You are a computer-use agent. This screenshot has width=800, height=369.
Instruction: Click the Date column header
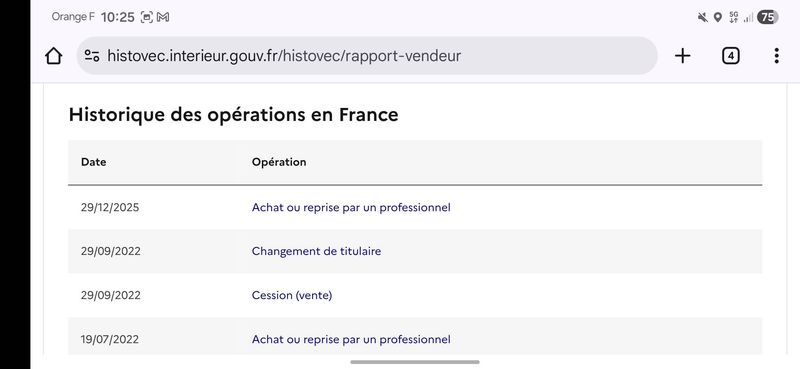[93, 162]
